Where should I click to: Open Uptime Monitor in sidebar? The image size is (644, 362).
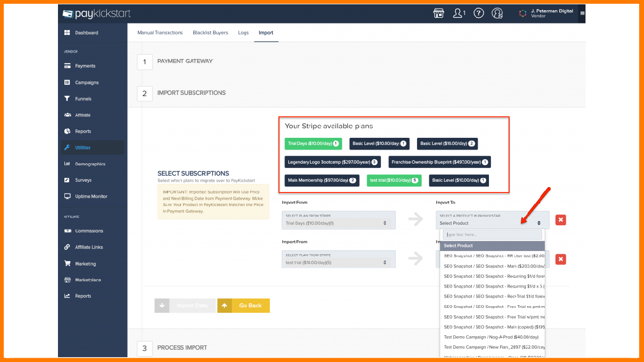point(91,196)
